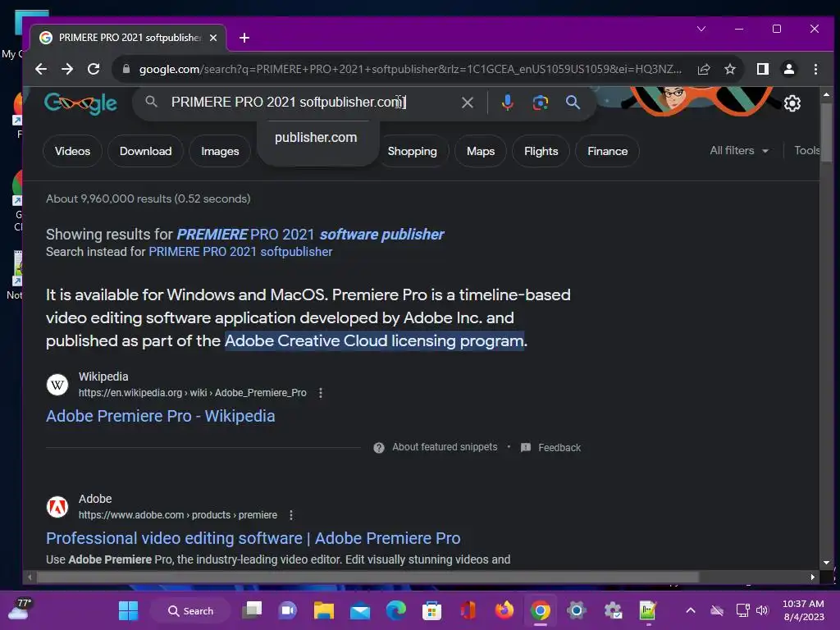Image resolution: width=840 pixels, height=630 pixels.
Task: Go back to previous page in Chrome
Action: point(41,69)
